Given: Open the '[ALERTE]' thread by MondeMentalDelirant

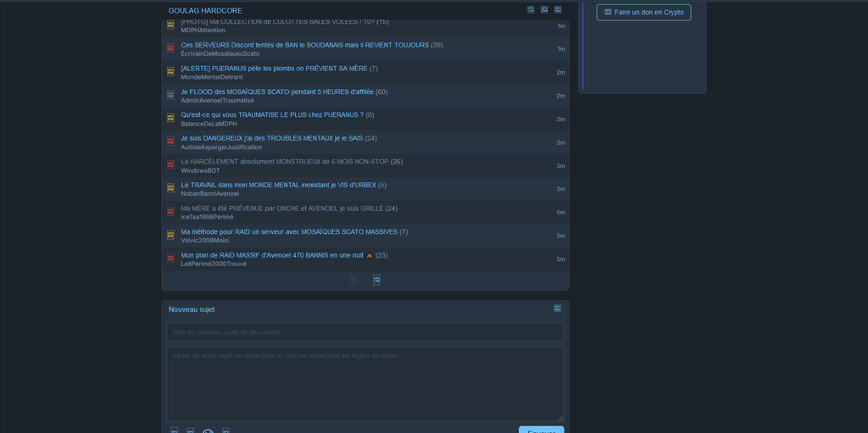Looking at the screenshot, I should tap(274, 68).
